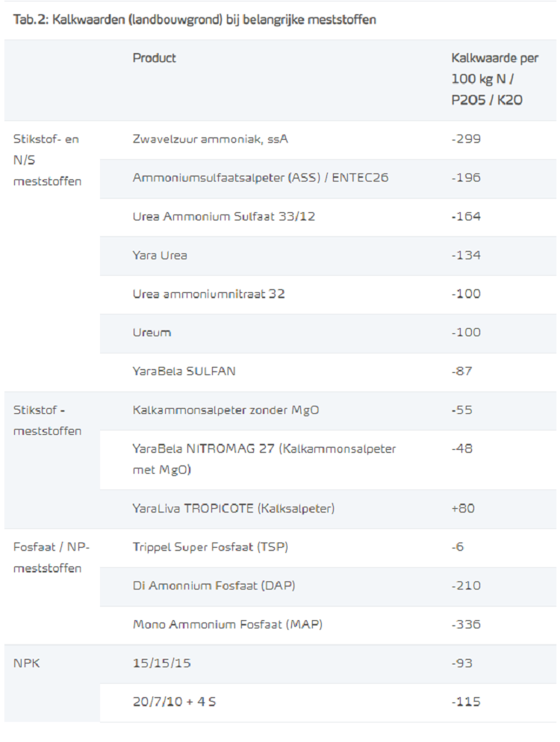The width and height of the screenshot is (560, 742).
Task: Click the 'Kalkwaarde per 100 kg N' header
Action: [x=495, y=78]
